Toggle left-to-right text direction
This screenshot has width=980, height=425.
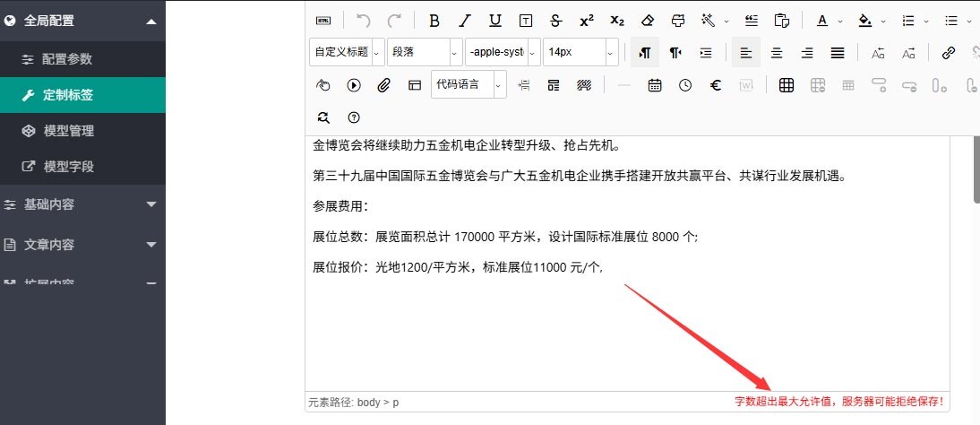tap(644, 53)
